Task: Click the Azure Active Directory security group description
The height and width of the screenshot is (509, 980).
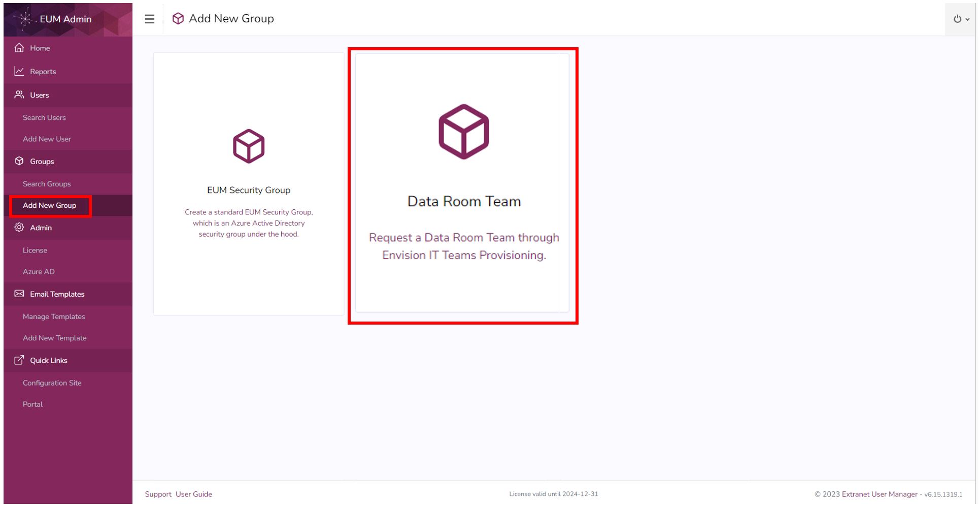Action: click(x=249, y=223)
